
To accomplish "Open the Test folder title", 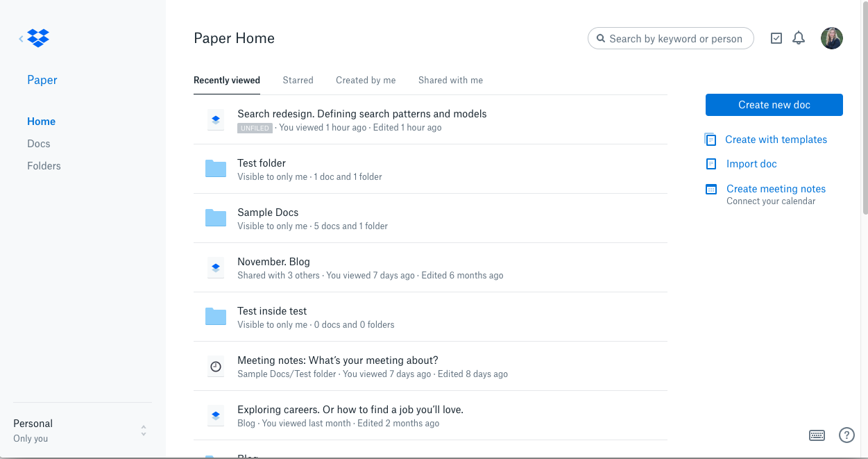I will pyautogui.click(x=262, y=163).
